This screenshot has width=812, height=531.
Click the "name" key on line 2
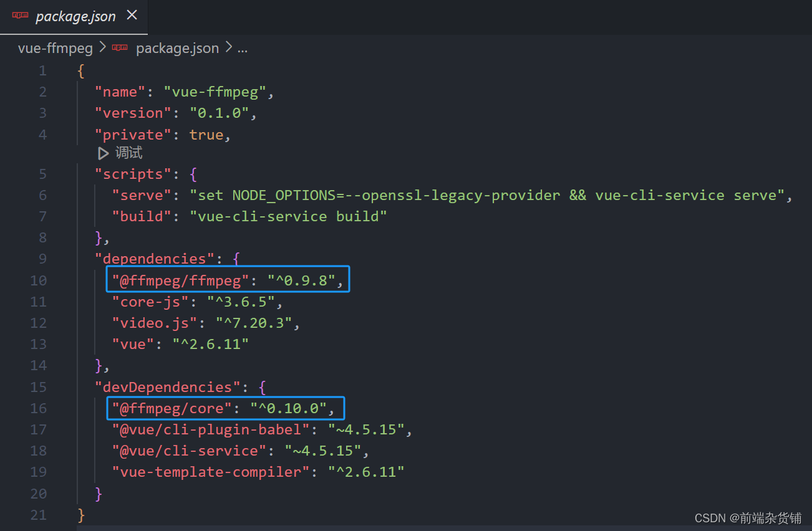coord(120,92)
